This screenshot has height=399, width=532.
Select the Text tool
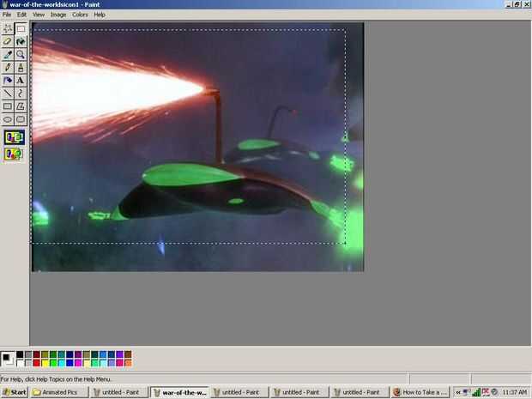coord(21,81)
